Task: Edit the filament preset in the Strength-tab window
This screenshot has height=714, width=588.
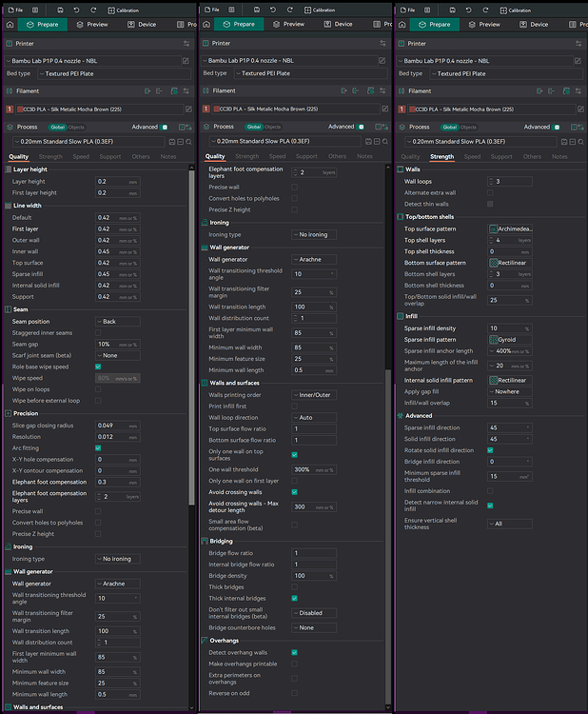Action: [x=580, y=109]
